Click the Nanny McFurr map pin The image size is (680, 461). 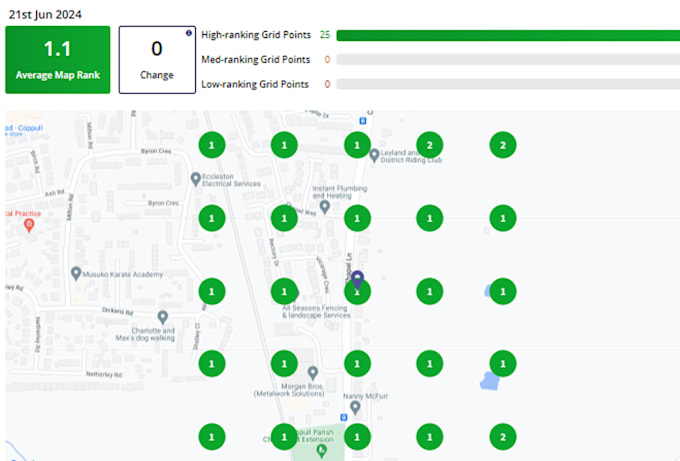click(x=355, y=407)
